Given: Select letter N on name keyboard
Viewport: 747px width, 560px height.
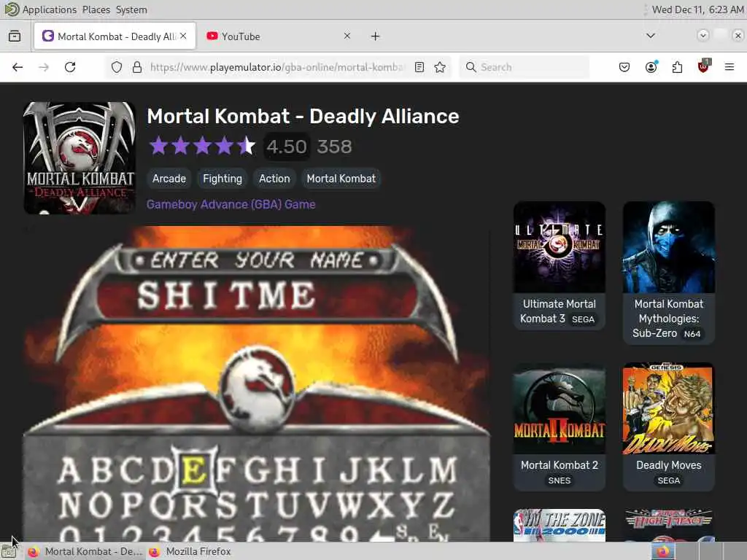Looking at the screenshot, I should point(70,505).
